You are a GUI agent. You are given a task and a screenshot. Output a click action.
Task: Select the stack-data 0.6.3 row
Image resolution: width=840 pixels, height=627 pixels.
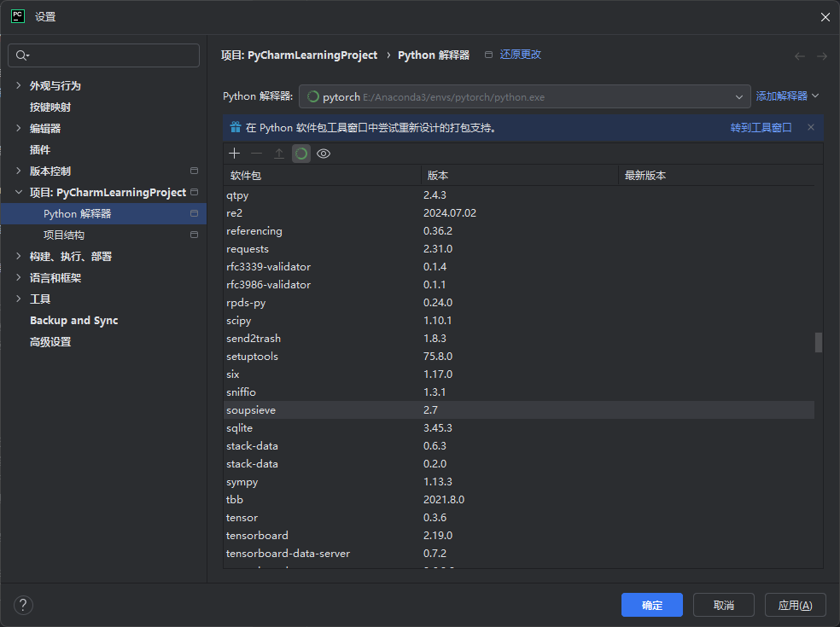[x=518, y=446]
